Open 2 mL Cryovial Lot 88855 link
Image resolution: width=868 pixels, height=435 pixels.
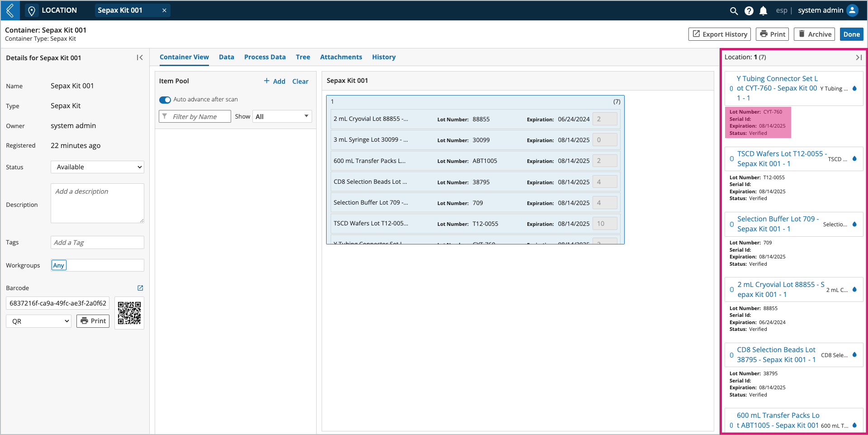[x=781, y=290]
